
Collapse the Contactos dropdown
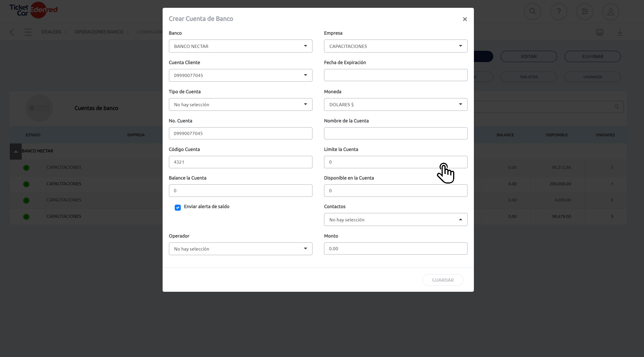point(396,220)
